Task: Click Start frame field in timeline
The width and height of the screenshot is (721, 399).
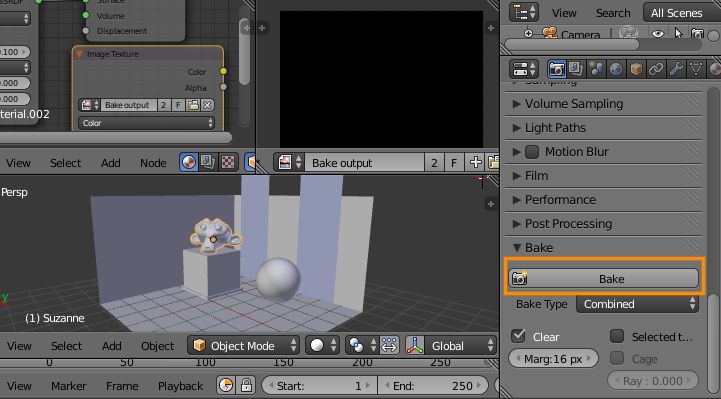Action: pos(320,385)
